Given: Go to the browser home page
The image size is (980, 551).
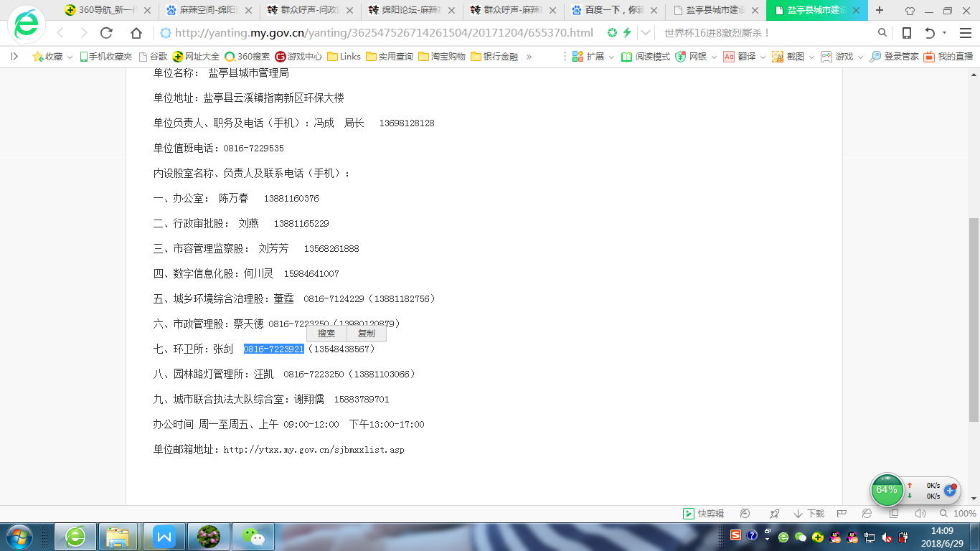Looking at the screenshot, I should point(136,33).
